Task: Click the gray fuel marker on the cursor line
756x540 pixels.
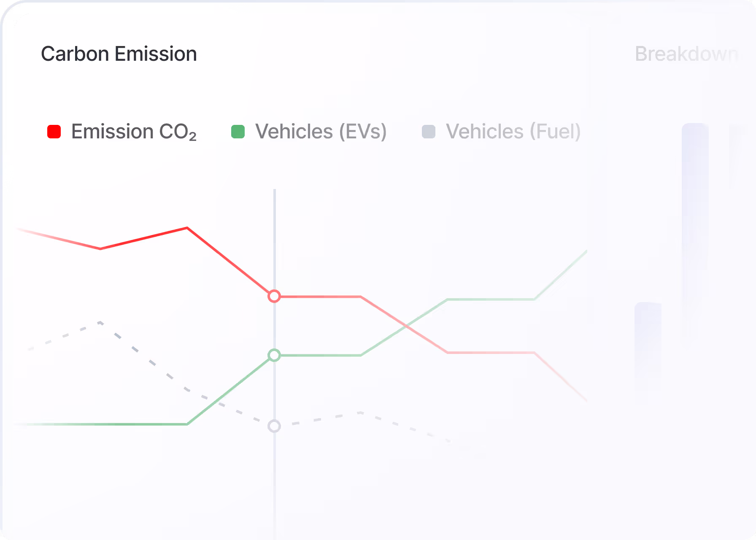Action: pos(274,426)
